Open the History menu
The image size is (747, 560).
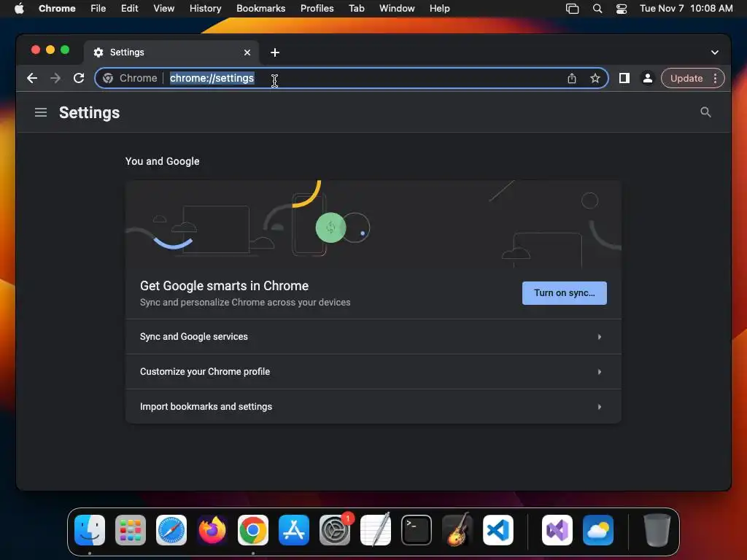pyautogui.click(x=205, y=9)
